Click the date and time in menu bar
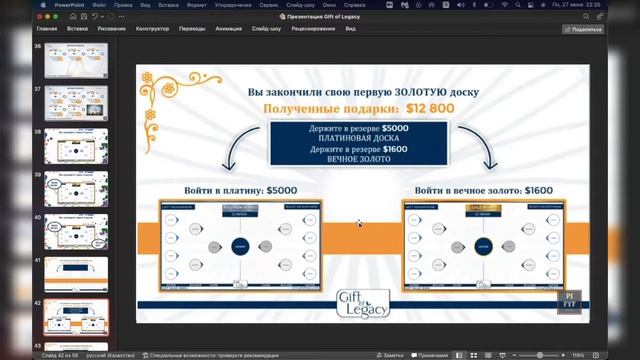Viewport: 640px width, 360px height. tap(576, 5)
